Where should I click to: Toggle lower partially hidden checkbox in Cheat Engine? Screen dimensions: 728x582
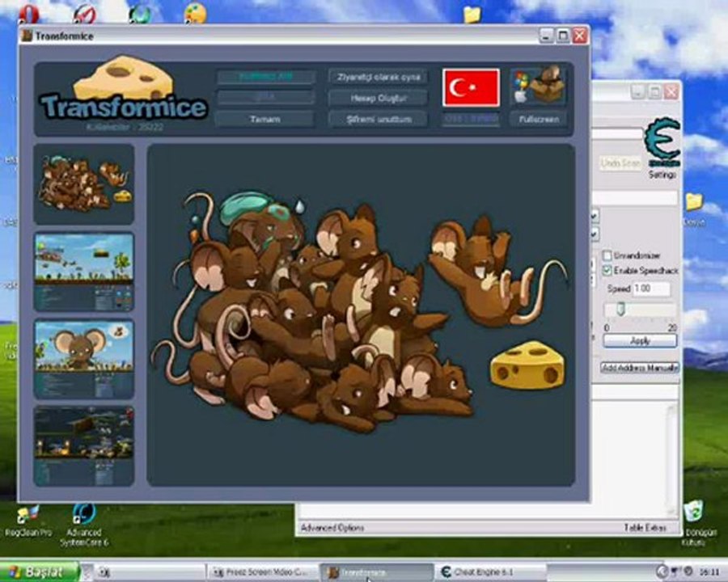pos(595,234)
